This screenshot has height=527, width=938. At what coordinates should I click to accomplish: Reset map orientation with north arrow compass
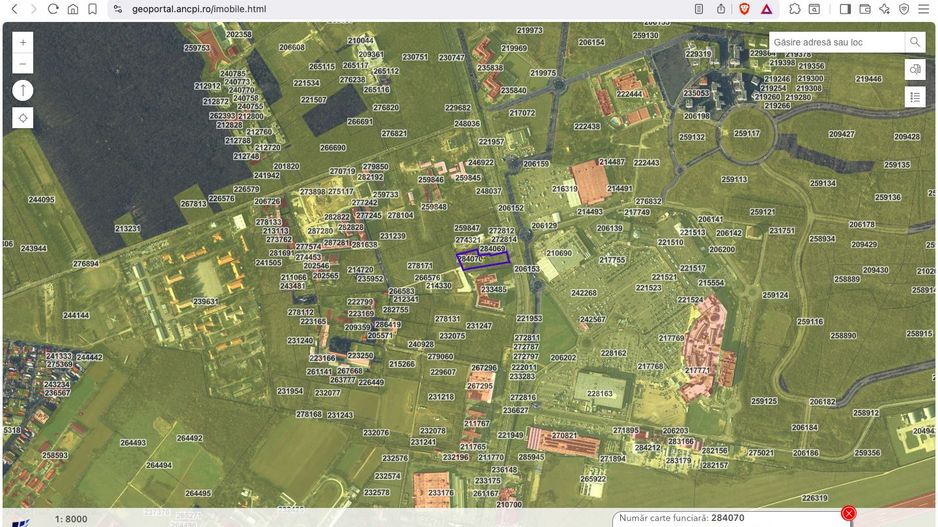[x=23, y=91]
